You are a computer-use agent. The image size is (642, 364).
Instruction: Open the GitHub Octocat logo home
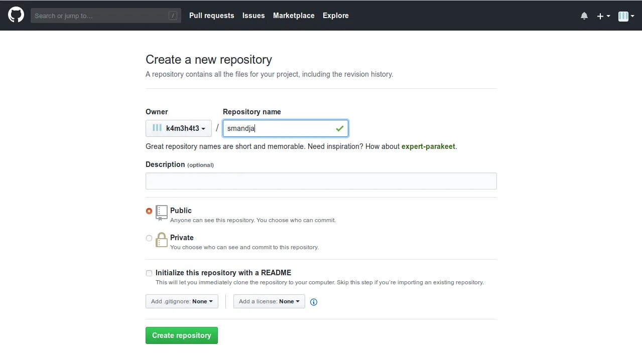click(16, 15)
